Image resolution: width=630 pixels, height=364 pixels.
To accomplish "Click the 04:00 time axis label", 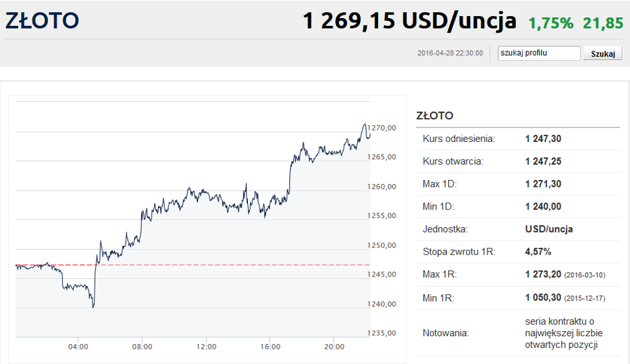I will pyautogui.click(x=78, y=347).
